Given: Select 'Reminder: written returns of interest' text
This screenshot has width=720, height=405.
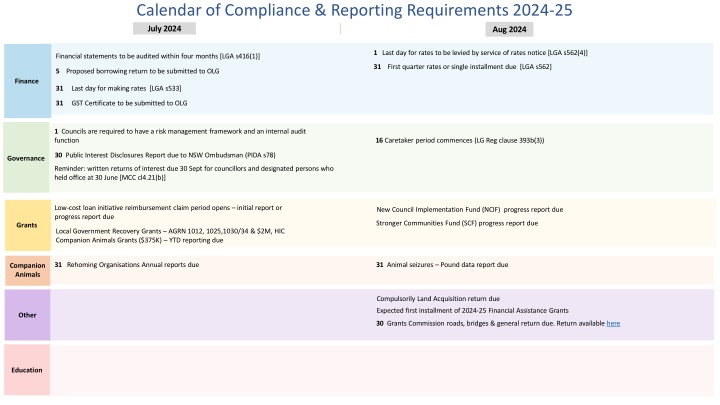Looking at the screenshot, I should click(194, 173).
